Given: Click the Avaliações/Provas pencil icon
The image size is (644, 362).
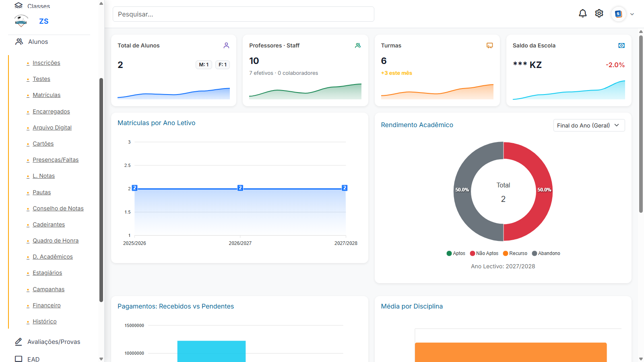Looking at the screenshot, I should pyautogui.click(x=19, y=341).
